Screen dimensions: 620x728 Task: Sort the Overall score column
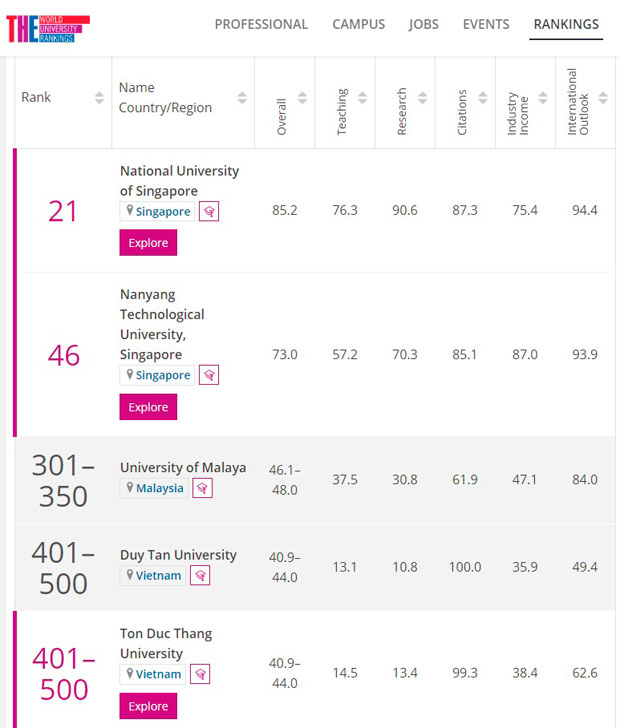pyautogui.click(x=302, y=98)
